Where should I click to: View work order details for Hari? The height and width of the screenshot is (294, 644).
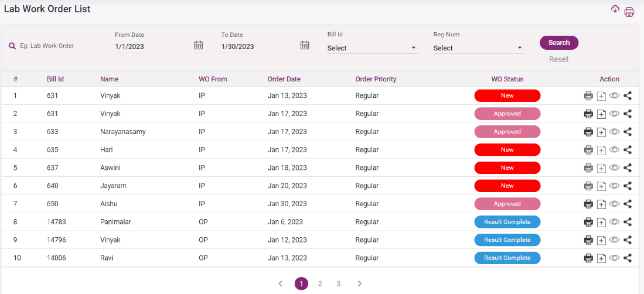point(614,150)
